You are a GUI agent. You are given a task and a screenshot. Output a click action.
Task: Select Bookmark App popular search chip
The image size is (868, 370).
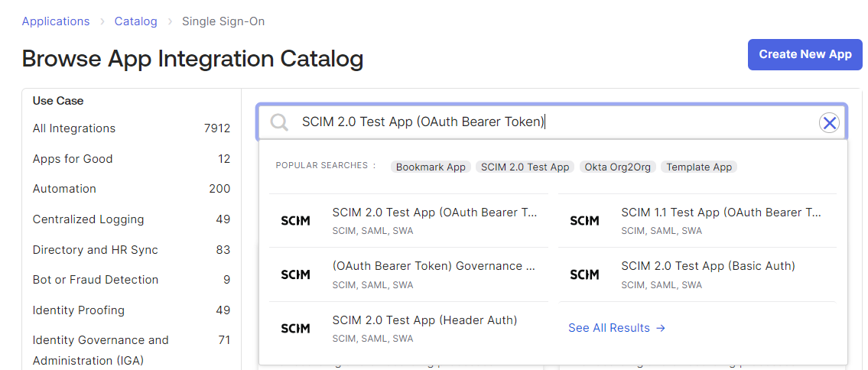[431, 167]
